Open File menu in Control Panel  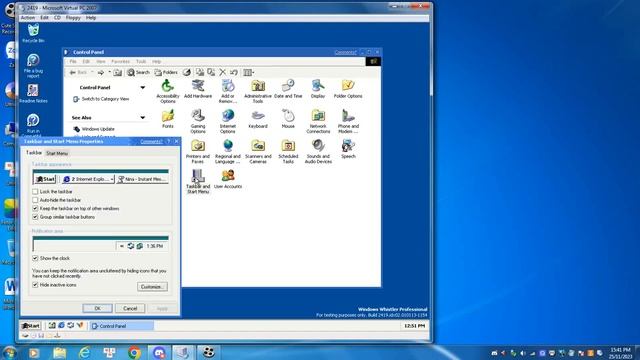click(73, 62)
